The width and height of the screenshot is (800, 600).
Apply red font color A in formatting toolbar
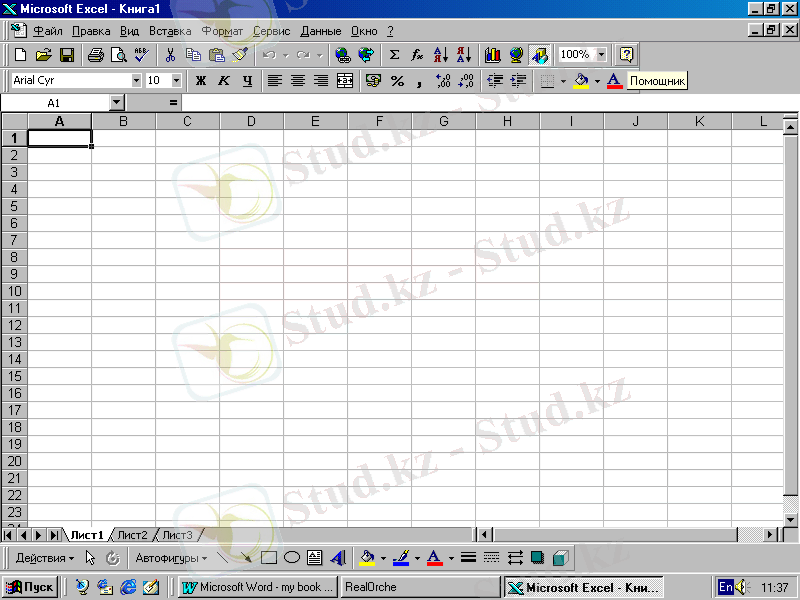[614, 81]
